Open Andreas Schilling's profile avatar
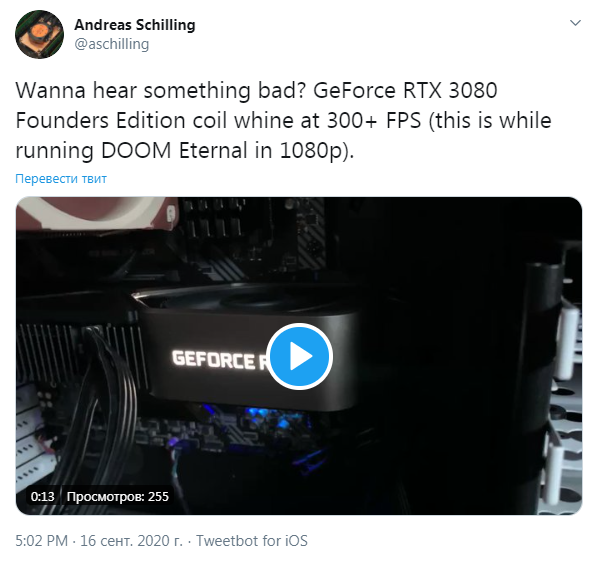 pos(39,34)
